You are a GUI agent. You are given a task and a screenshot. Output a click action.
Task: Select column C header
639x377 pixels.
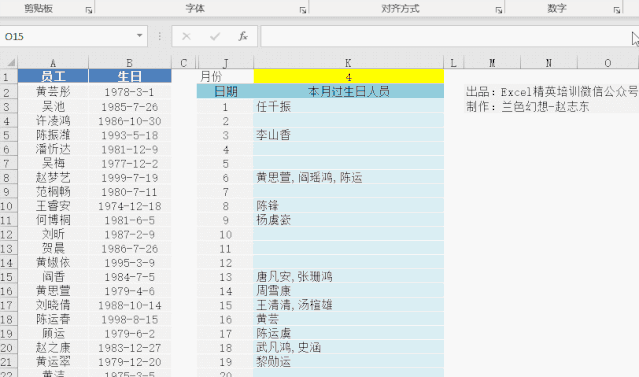tap(183, 63)
